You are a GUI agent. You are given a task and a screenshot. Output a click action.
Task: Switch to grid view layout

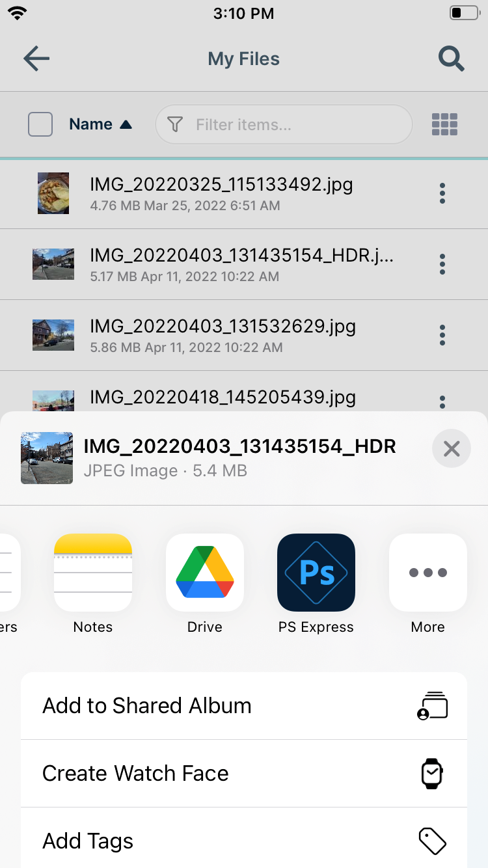[444, 124]
